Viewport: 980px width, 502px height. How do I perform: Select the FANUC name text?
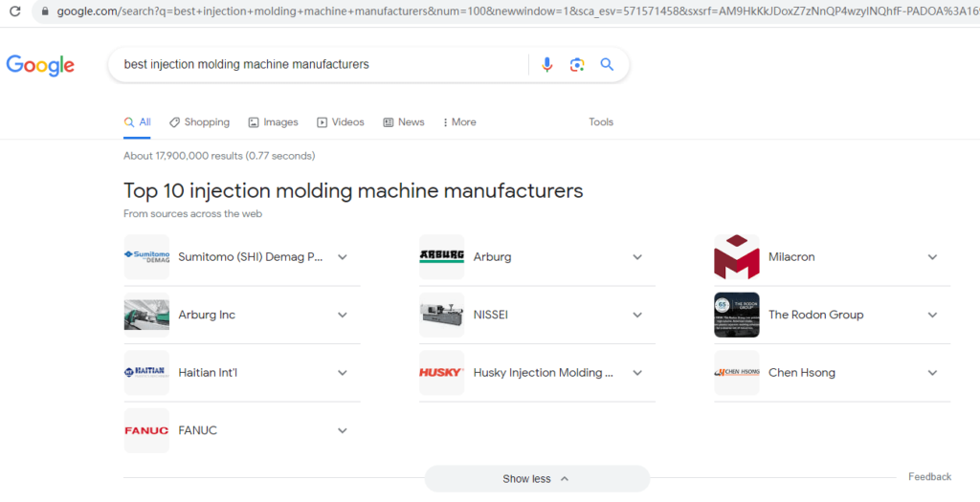point(197,430)
